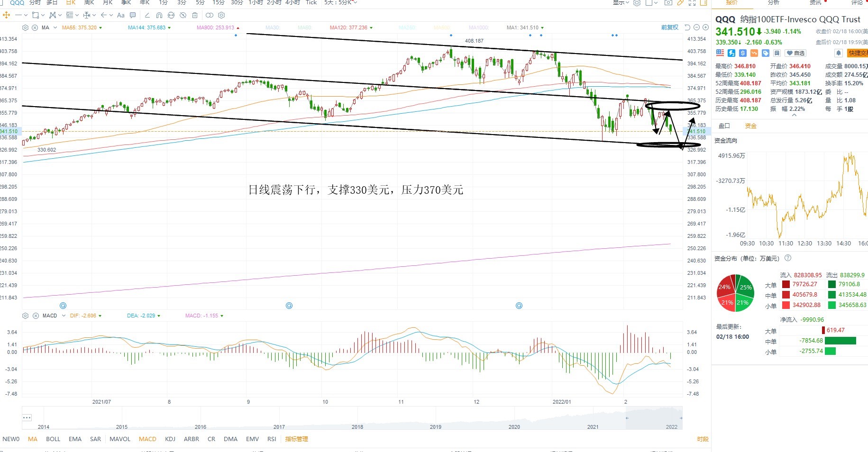
Task: Click the middle earnings event marker
Action: click(x=289, y=306)
